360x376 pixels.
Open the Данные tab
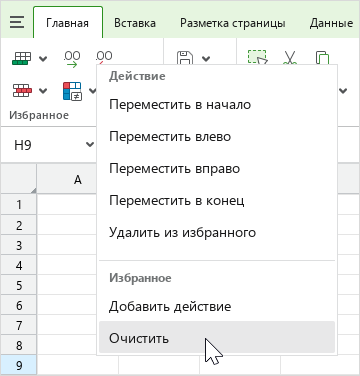point(331,23)
